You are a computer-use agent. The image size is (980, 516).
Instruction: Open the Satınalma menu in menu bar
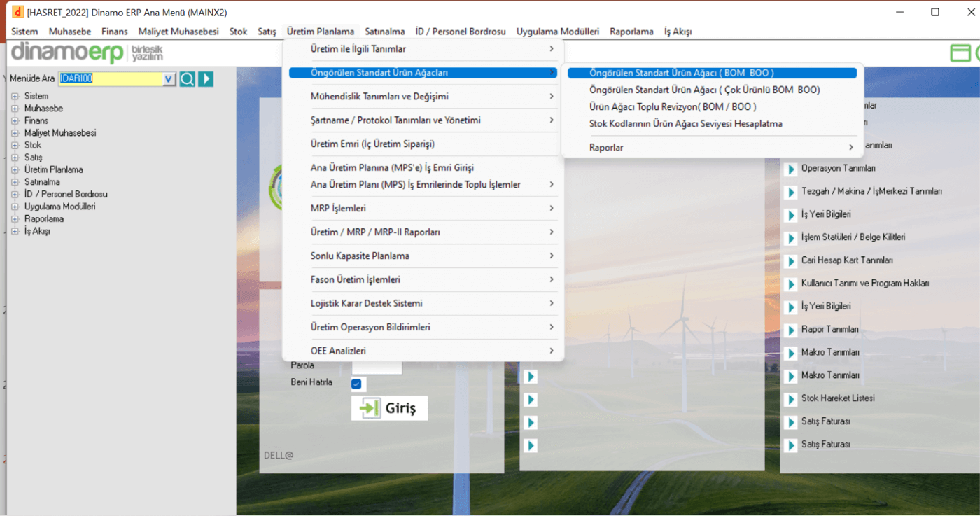point(385,32)
